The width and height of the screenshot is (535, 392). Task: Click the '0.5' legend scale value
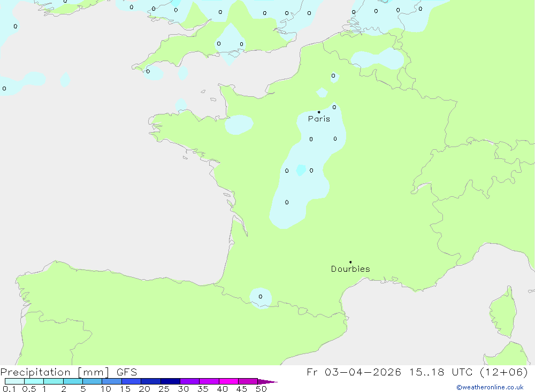coord(29,389)
